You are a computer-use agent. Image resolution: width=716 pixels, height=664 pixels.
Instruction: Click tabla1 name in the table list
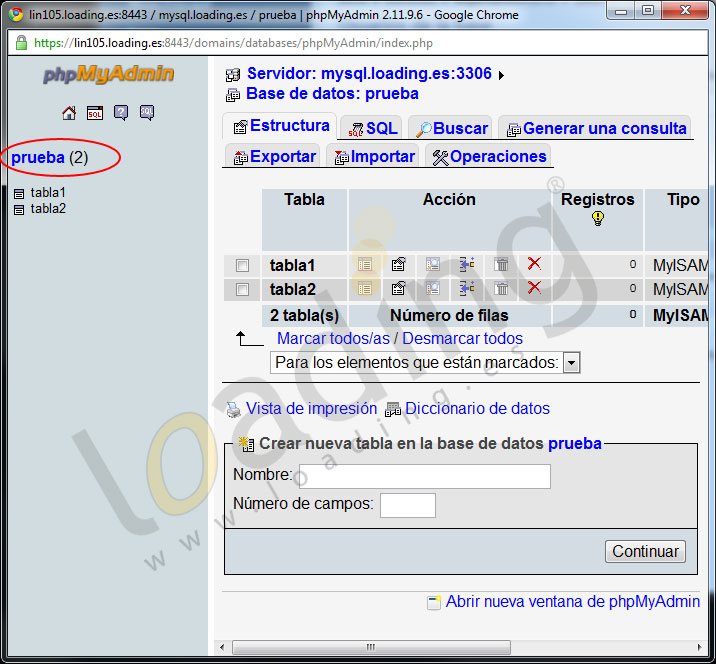point(292,265)
